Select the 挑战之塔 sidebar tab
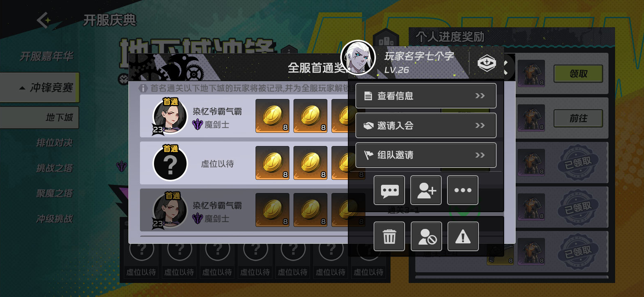The height and width of the screenshot is (297, 644). click(54, 168)
